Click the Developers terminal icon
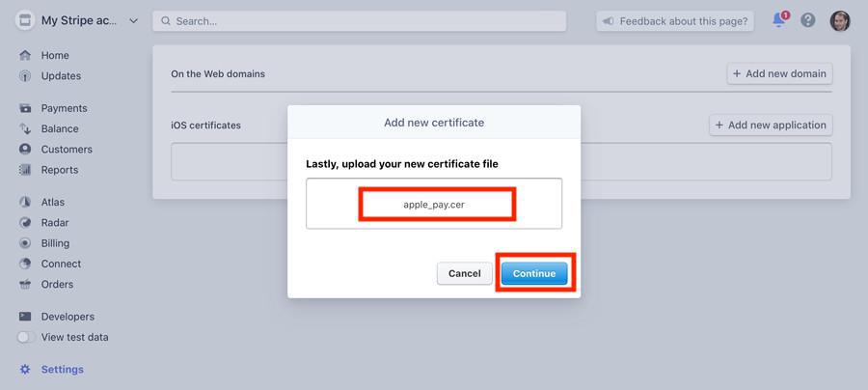Viewport: 868px width, 390px height. (x=25, y=317)
